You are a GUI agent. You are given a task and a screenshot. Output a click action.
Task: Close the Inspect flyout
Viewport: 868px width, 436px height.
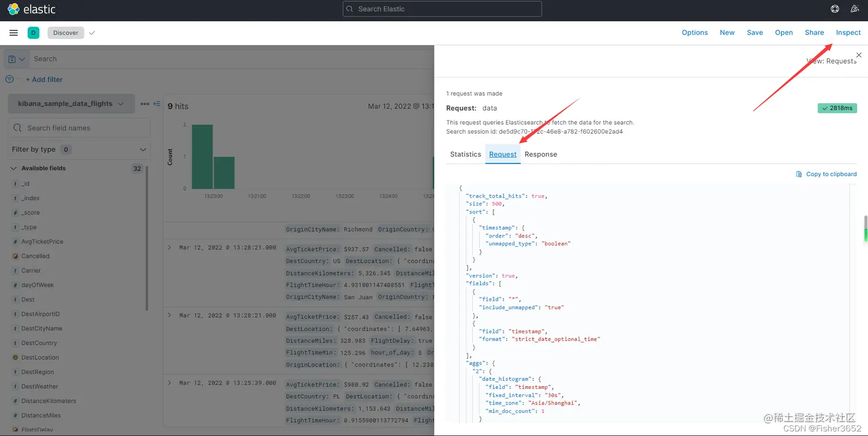[x=859, y=55]
